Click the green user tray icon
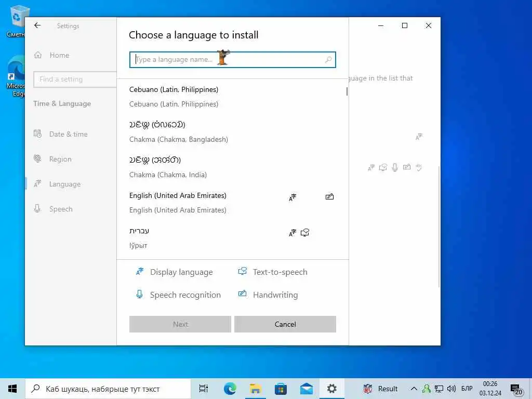 (x=427, y=389)
